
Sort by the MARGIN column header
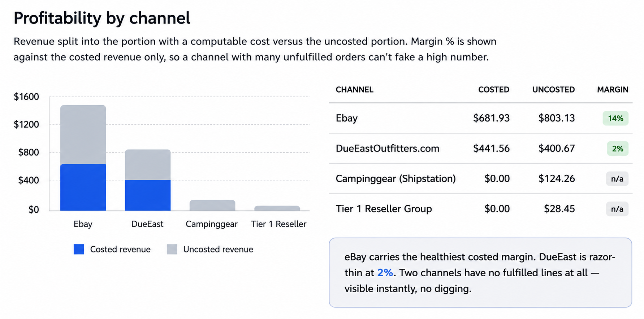point(613,90)
